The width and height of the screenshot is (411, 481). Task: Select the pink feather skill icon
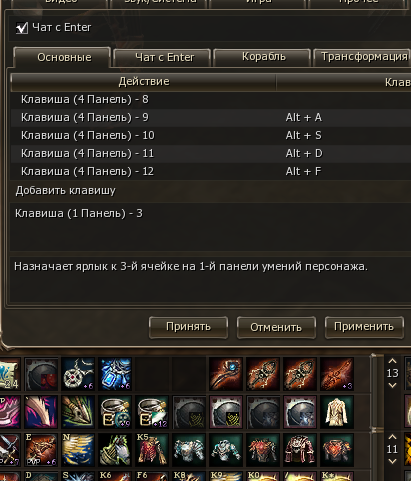pyautogui.click(x=41, y=412)
